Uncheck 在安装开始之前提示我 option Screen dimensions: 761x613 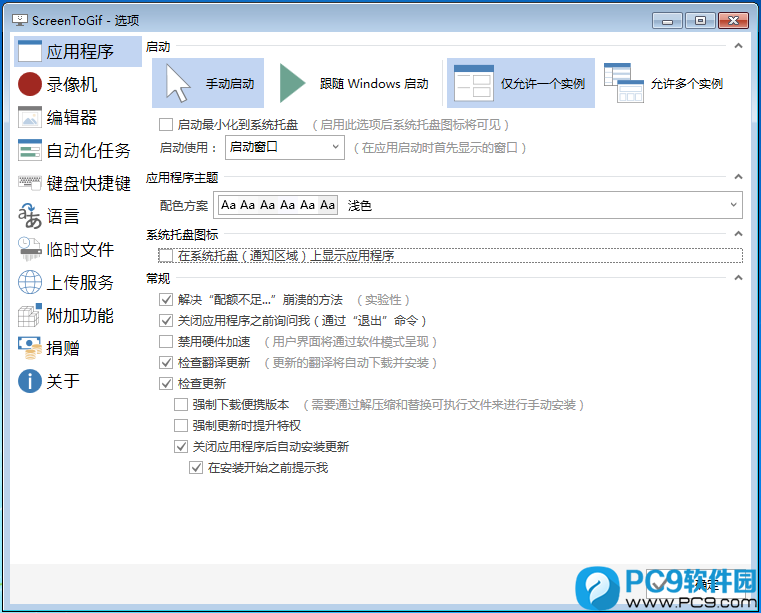coord(196,467)
